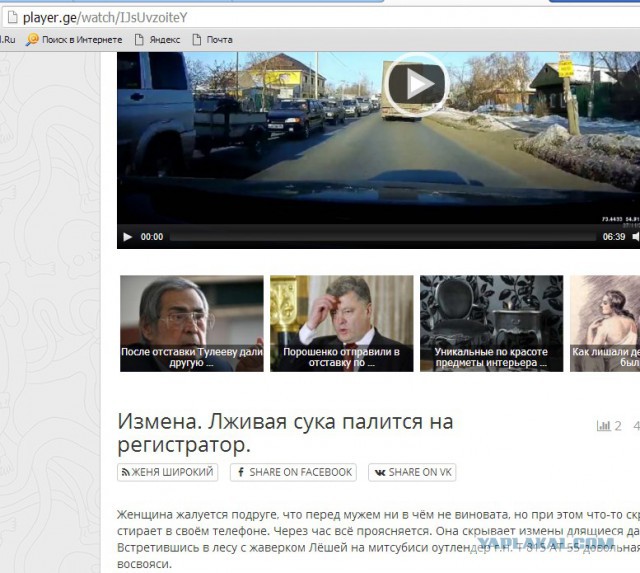640x573 pixels.
Task: Click the large play overlay on the video
Action: click(416, 85)
